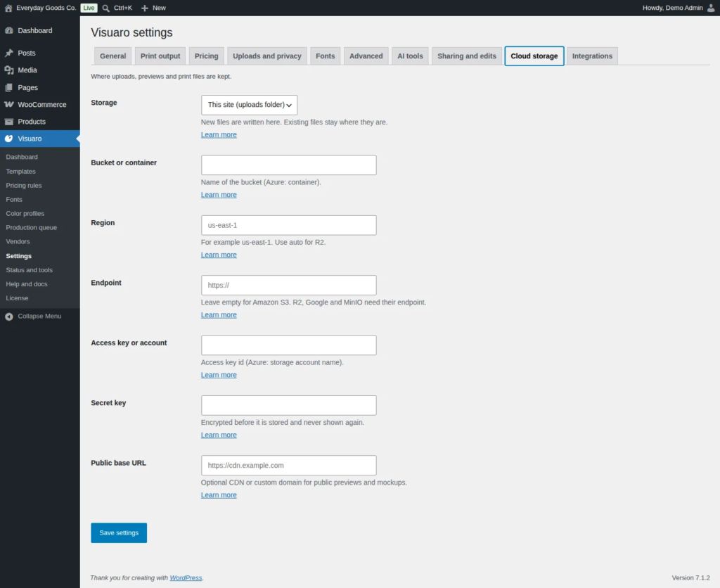Click the Pages icon in sidebar
720x588 pixels.
tap(8, 87)
